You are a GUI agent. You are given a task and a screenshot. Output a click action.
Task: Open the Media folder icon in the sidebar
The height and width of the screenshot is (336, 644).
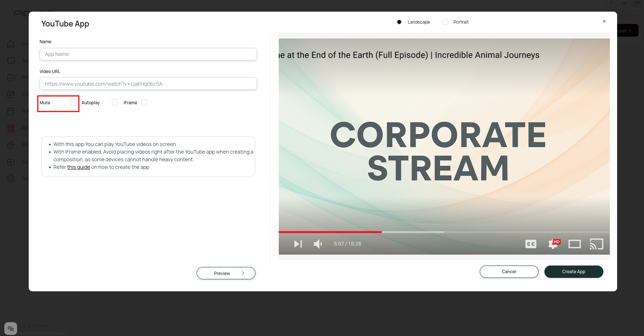tap(11, 77)
